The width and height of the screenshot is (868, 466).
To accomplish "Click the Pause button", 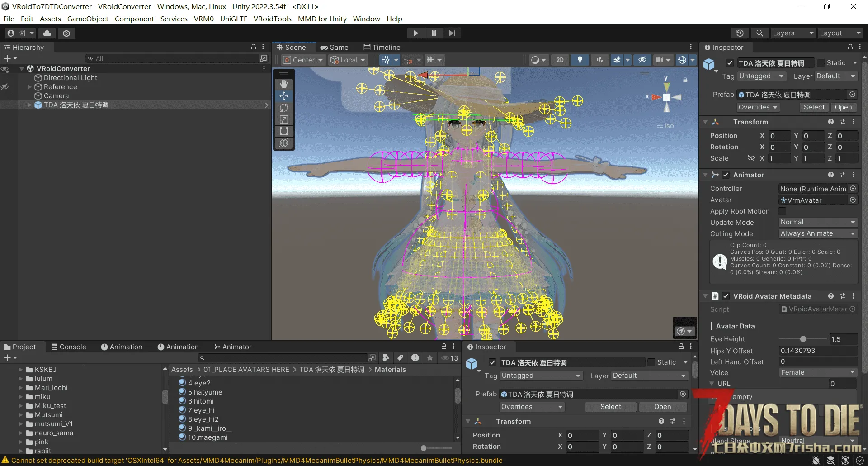I will [434, 33].
